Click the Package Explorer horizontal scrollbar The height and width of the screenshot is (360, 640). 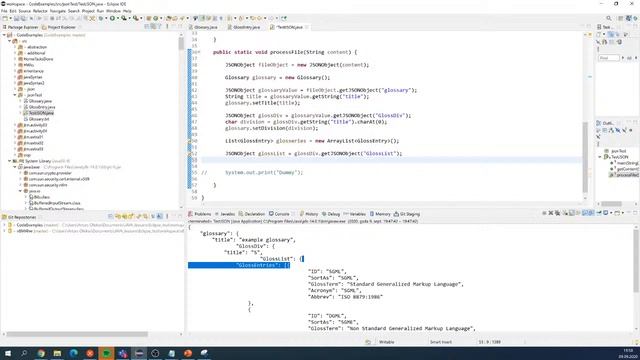click(77, 334)
